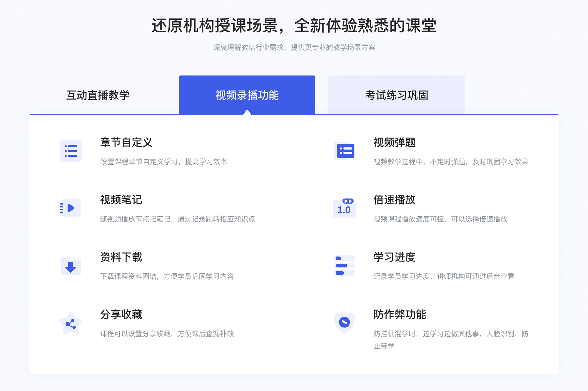
Task: Click the 视频弹题 list icon
Action: pos(345,151)
